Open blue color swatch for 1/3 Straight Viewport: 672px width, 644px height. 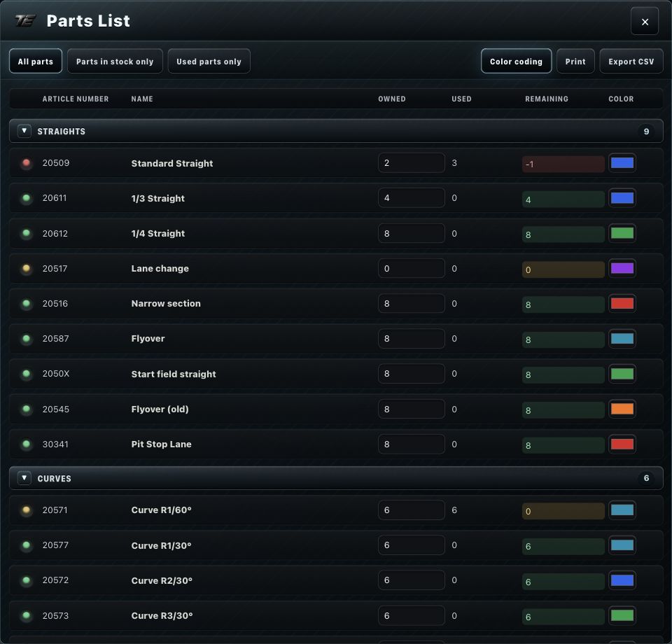point(622,198)
